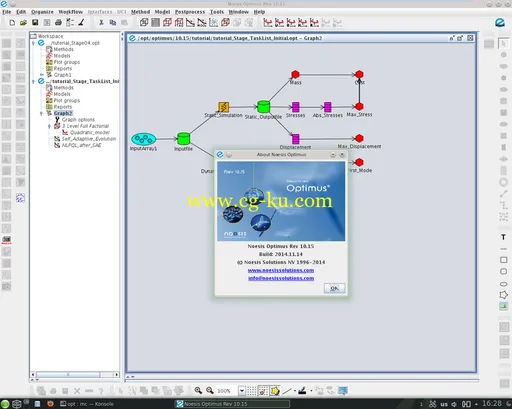The image size is (512, 409).
Task: Click the 16:28 clock in system tray
Action: tap(492, 404)
